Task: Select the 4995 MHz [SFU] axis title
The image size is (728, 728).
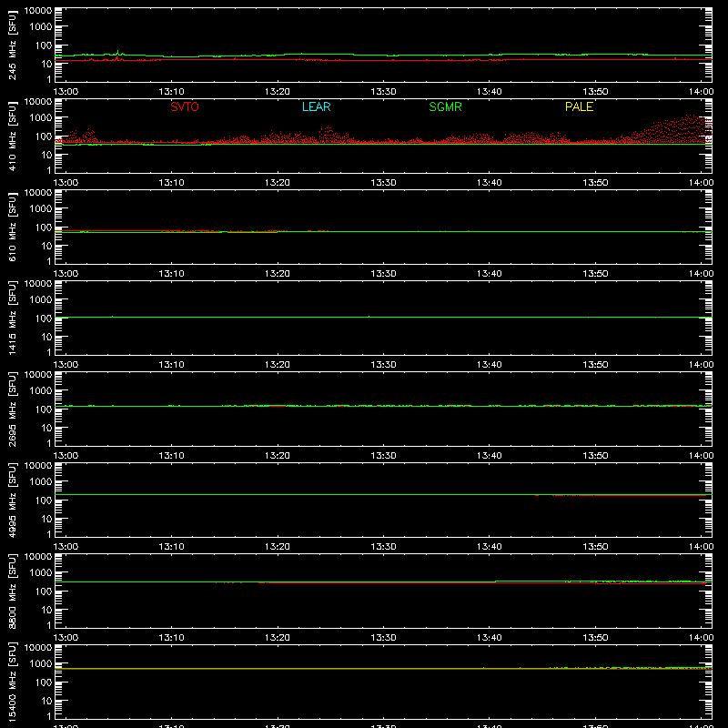Action: 12,500
